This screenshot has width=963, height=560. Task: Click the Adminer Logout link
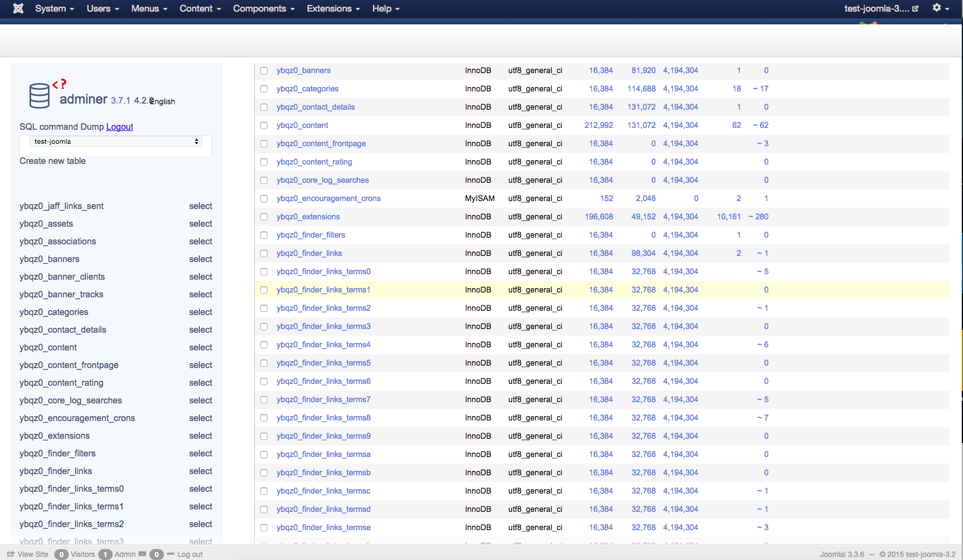point(119,127)
